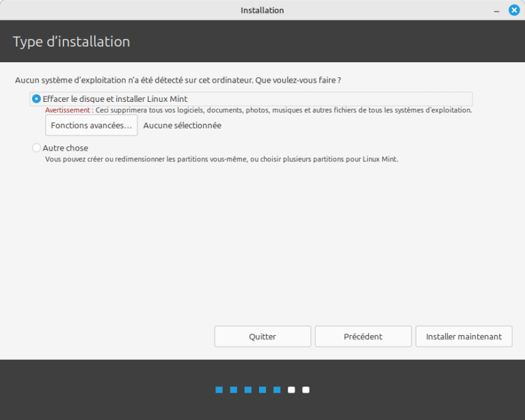This screenshot has width=525, height=420.
Task: Go back with the Précédent button
Action: [363, 337]
